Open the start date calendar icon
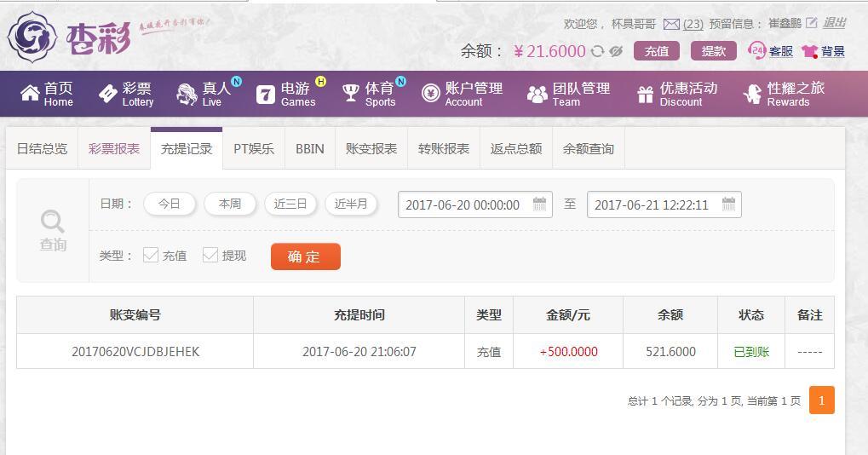Screen dimensions: 868x455 coord(539,204)
